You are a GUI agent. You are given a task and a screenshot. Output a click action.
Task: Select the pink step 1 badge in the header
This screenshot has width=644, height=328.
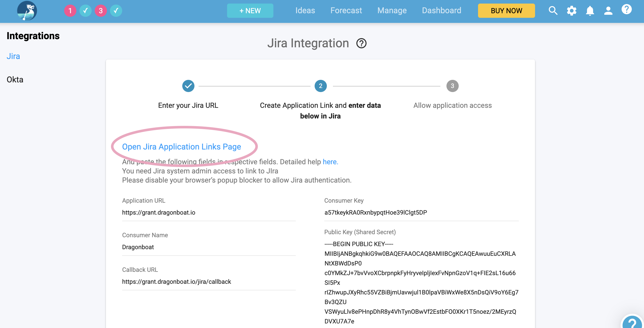click(x=70, y=11)
